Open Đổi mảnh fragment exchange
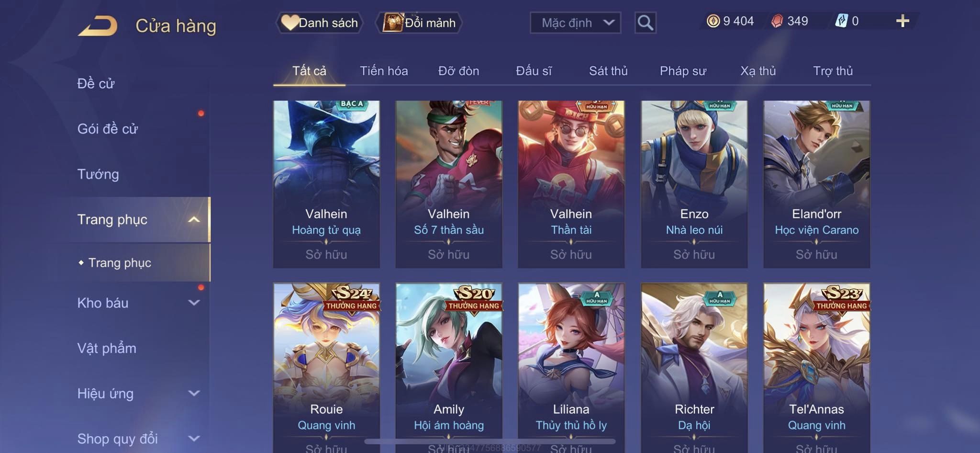 pos(419,23)
